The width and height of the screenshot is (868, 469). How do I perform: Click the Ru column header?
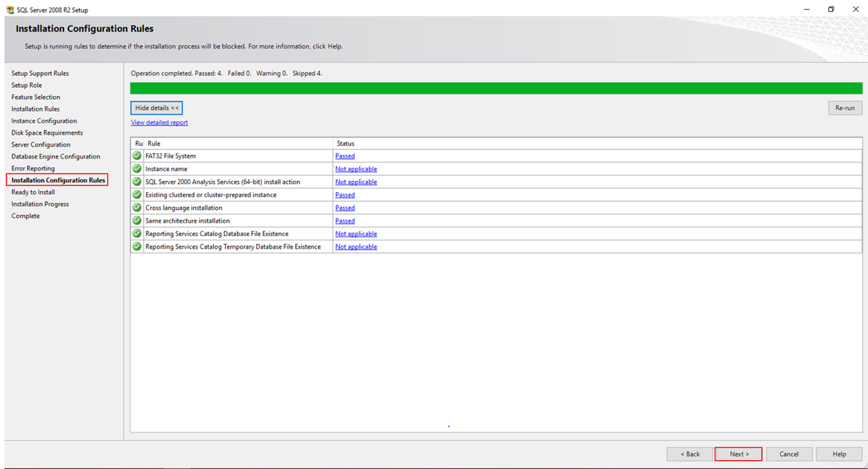tap(138, 143)
